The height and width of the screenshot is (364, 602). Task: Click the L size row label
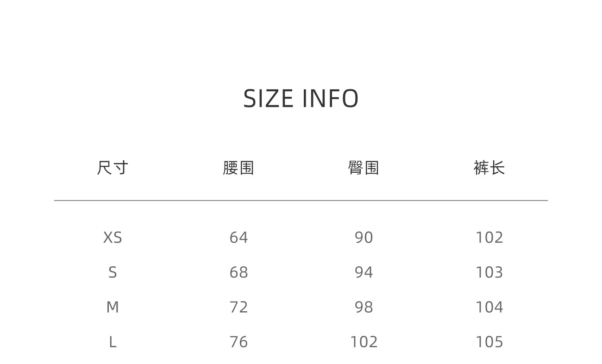pyautogui.click(x=113, y=342)
